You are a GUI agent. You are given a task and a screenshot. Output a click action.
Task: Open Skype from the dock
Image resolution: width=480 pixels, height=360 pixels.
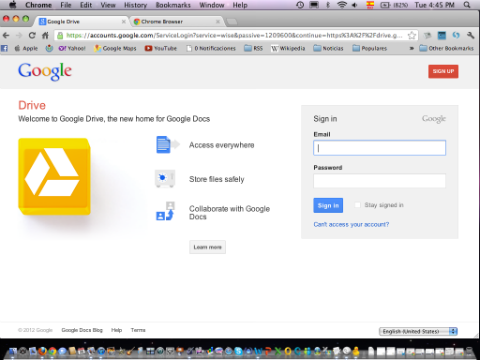[238, 351]
